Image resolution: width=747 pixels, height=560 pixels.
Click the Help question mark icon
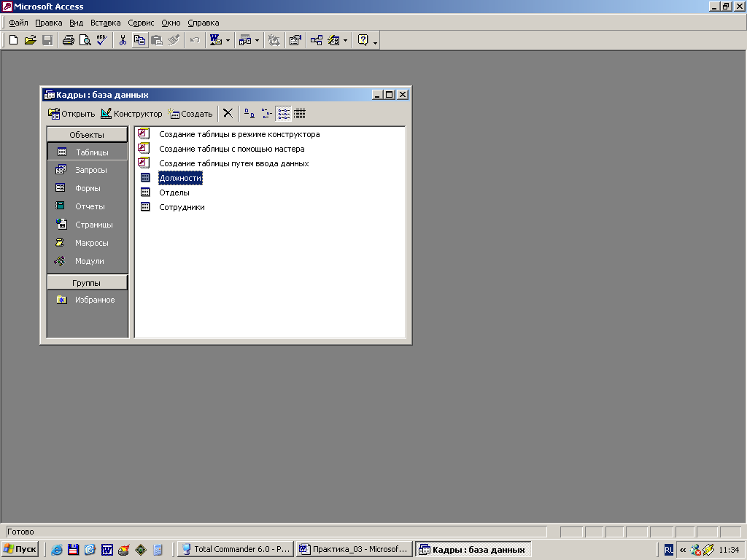click(363, 40)
